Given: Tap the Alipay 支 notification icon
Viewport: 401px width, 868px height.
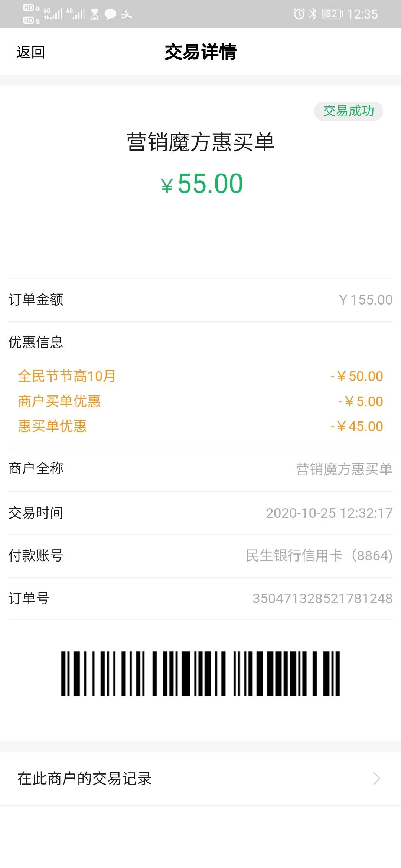Looking at the screenshot, I should [x=126, y=14].
